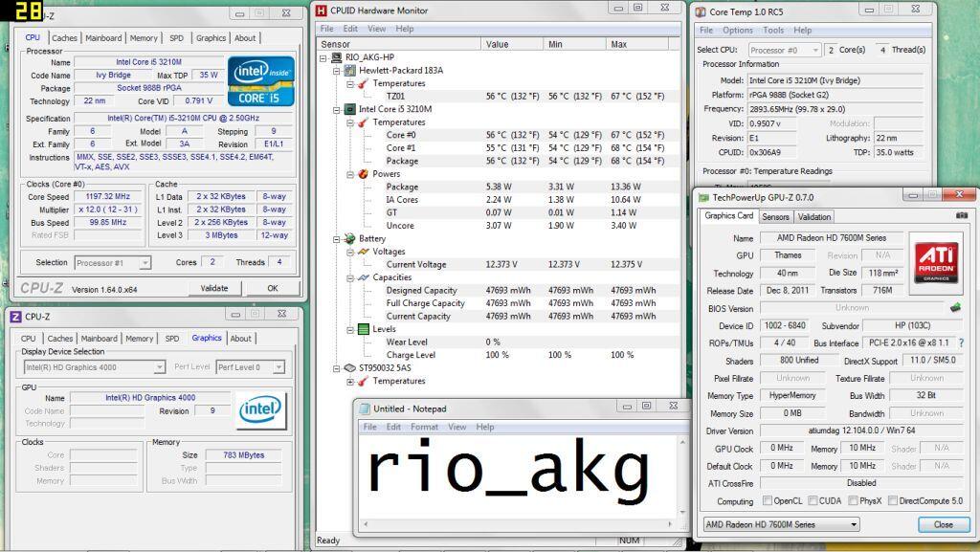
Task: Click the Notepad vertical scrollbar
Action: click(x=681, y=476)
